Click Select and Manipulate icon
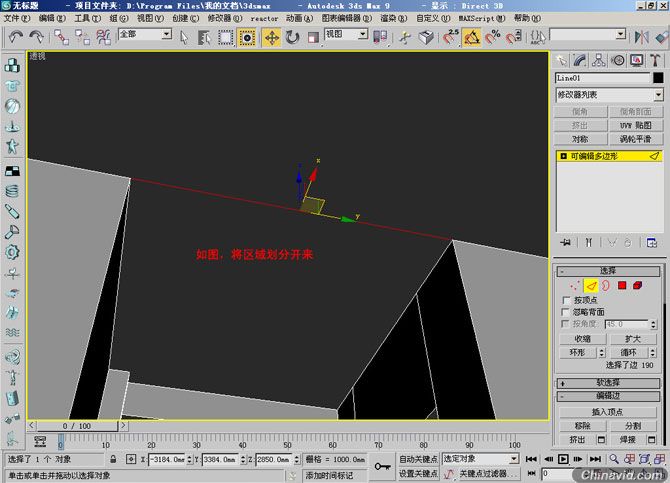 tap(405, 38)
